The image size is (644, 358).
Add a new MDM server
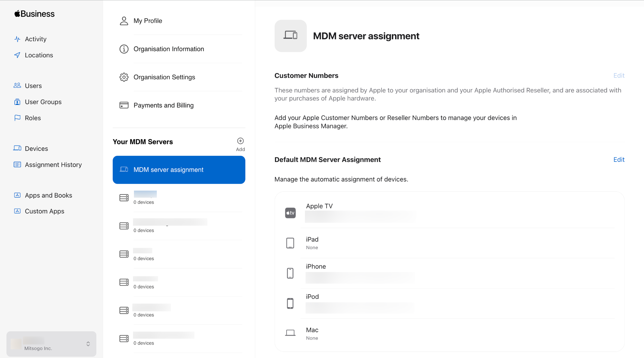tap(240, 144)
